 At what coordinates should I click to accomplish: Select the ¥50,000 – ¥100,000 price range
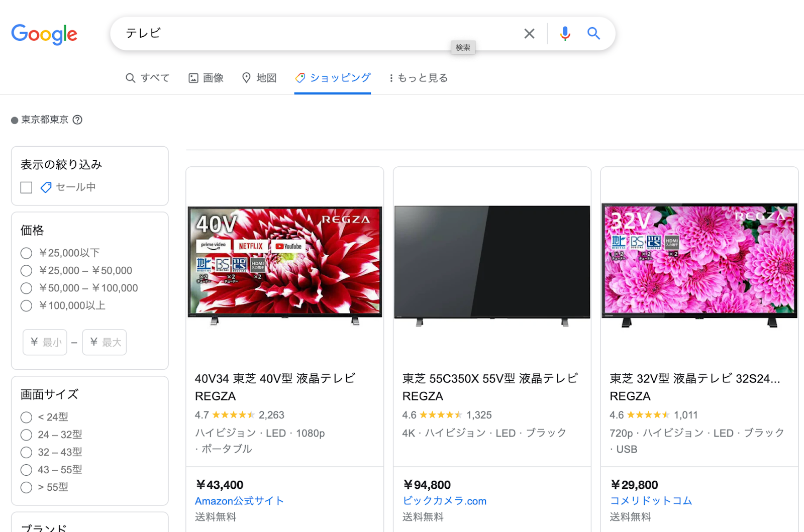tap(26, 288)
